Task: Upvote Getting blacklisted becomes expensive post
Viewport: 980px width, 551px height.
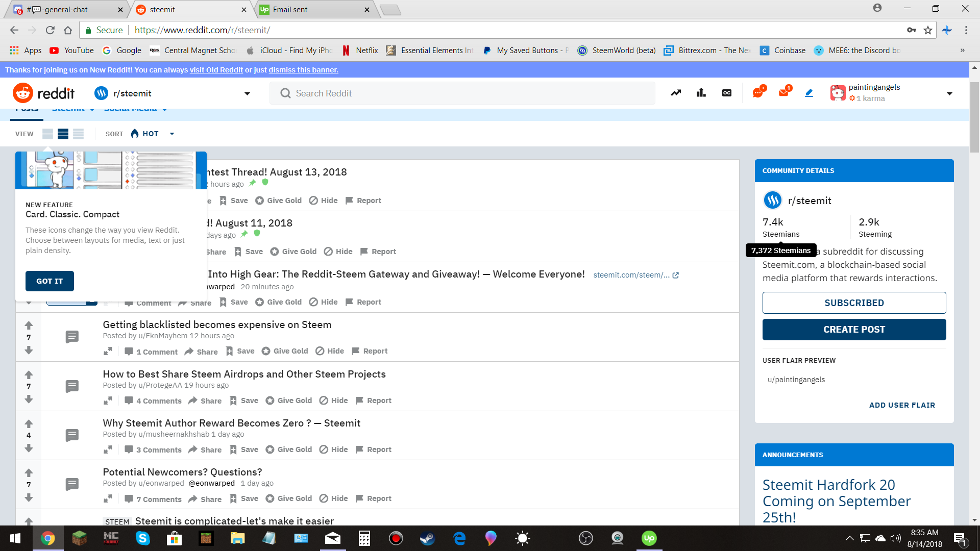Action: tap(29, 325)
